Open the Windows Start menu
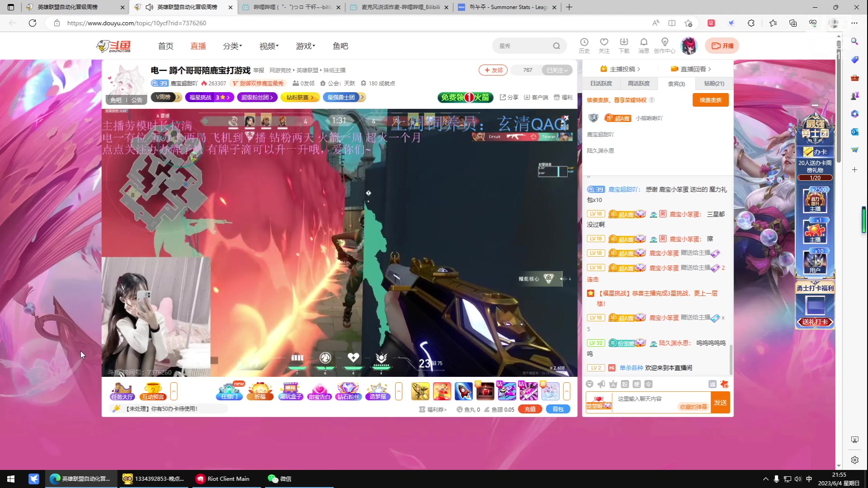 (x=11, y=479)
